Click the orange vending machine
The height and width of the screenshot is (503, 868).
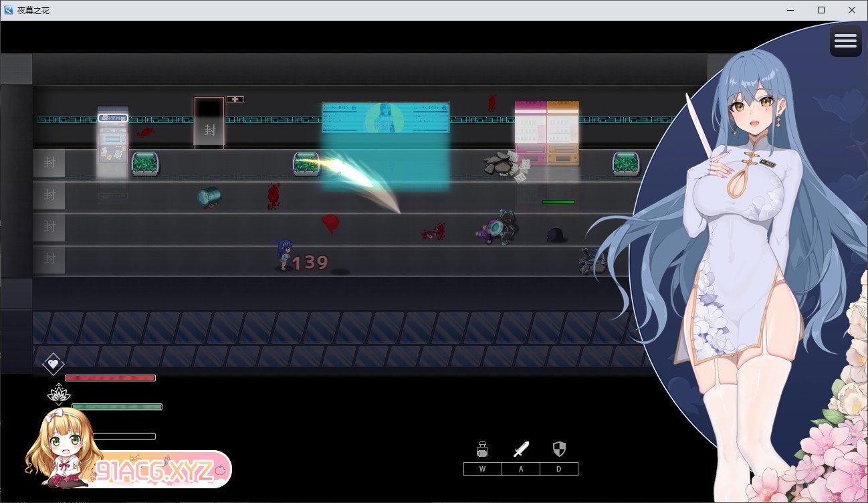[562, 132]
